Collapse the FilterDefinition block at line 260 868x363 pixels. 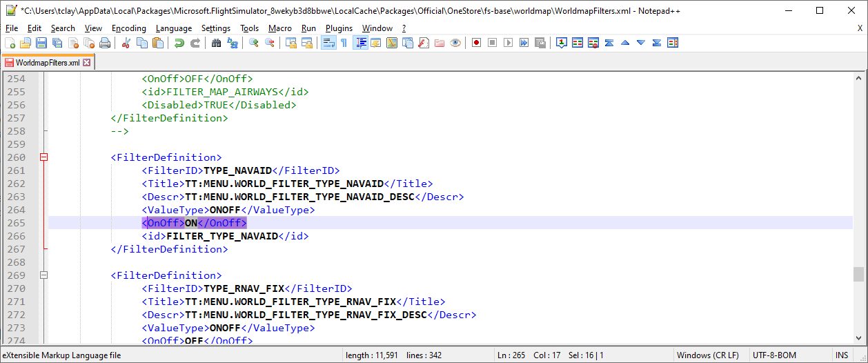[44, 157]
